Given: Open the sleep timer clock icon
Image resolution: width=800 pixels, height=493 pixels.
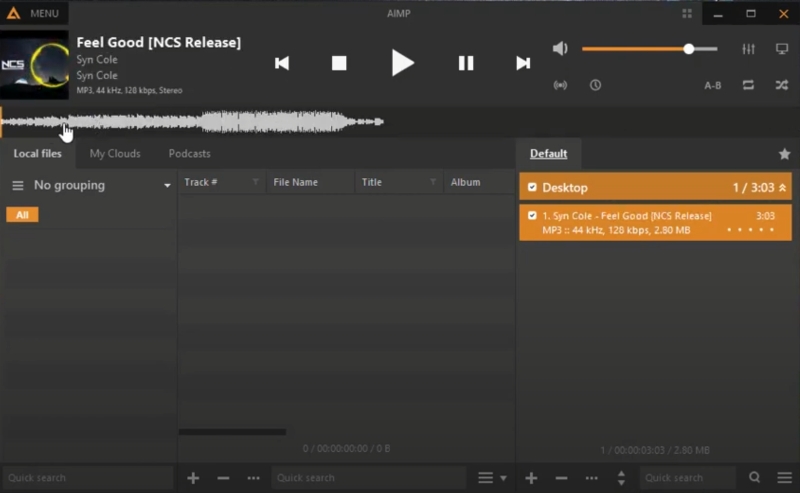Looking at the screenshot, I should (x=595, y=85).
